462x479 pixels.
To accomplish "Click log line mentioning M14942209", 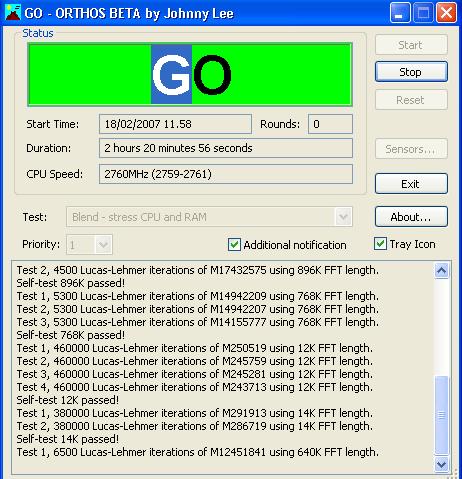I will click(198, 296).
